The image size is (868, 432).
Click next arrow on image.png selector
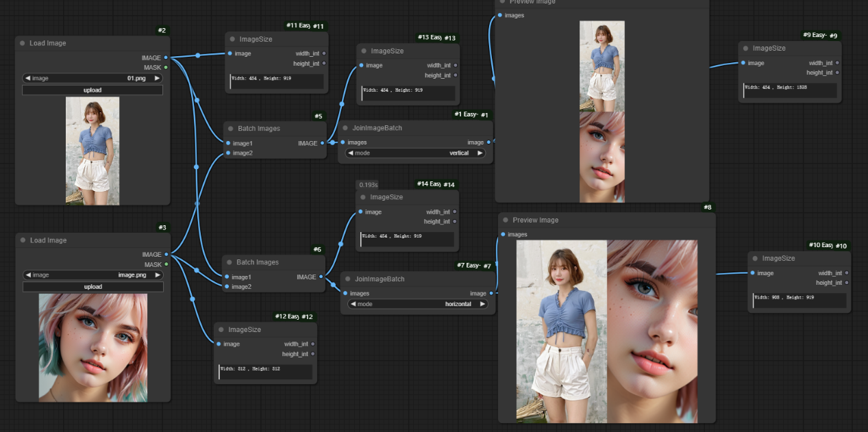(x=157, y=275)
